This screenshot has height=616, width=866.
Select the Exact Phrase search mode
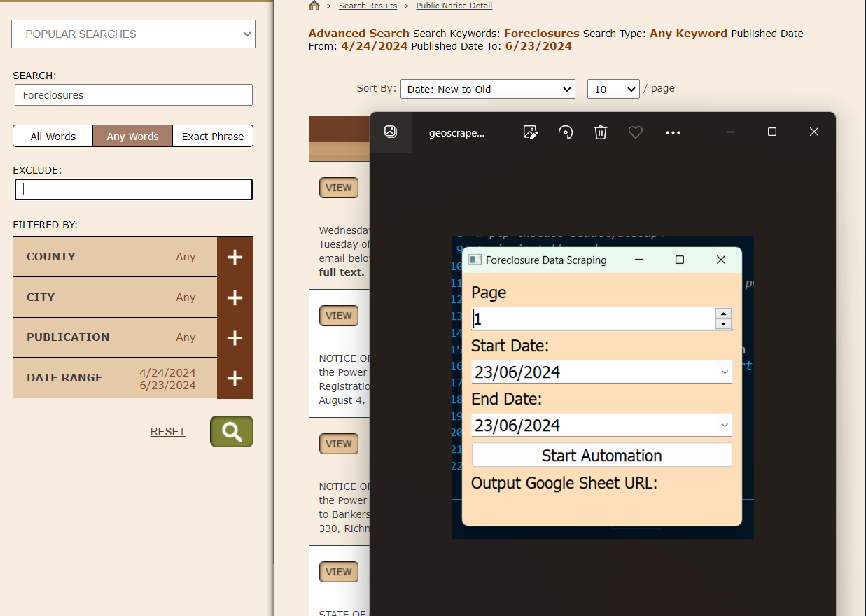(213, 136)
